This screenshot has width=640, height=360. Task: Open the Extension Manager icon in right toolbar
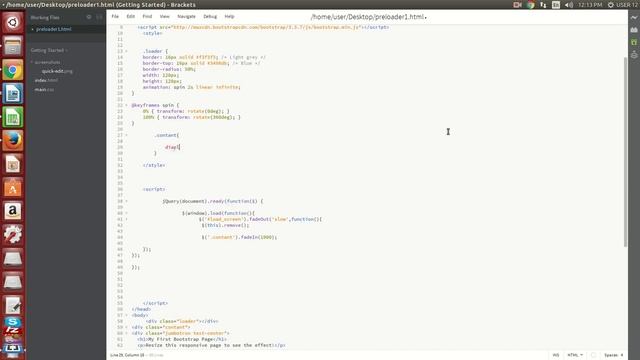[x=634, y=30]
